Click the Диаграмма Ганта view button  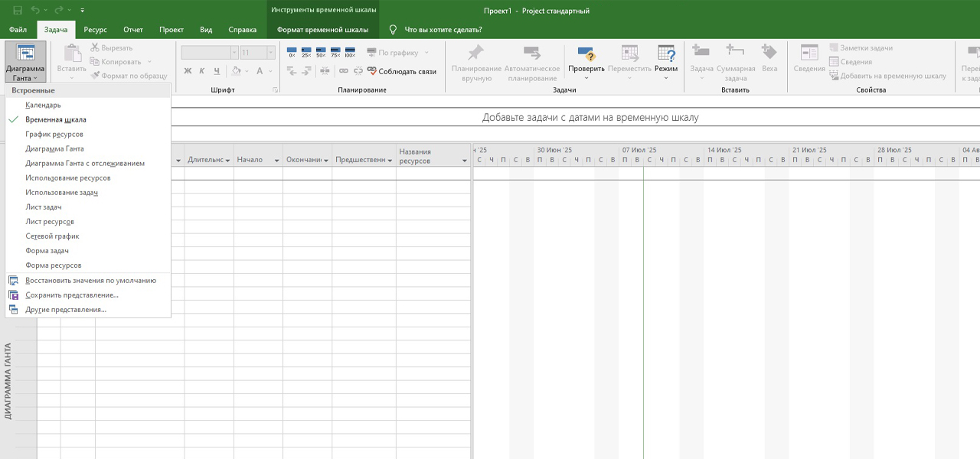pos(25,62)
